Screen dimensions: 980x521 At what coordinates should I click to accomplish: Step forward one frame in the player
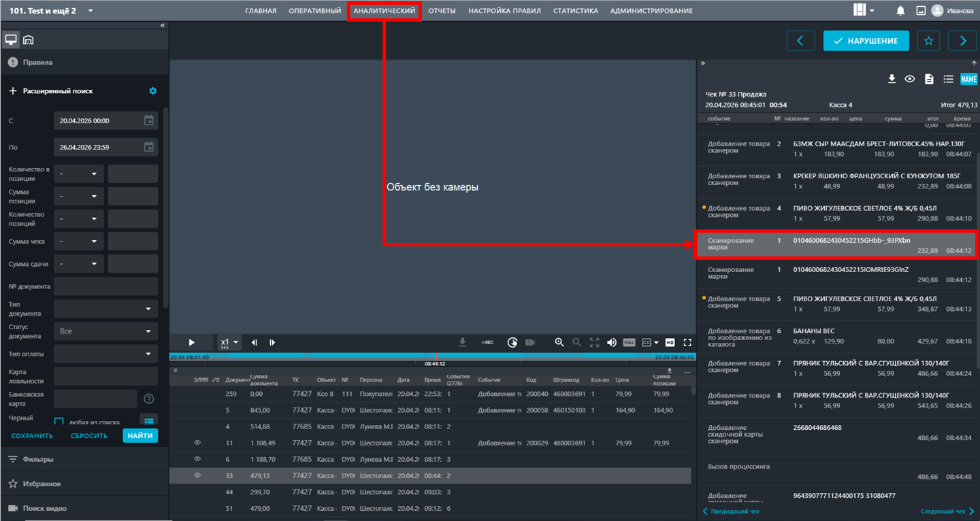pyautogui.click(x=272, y=342)
